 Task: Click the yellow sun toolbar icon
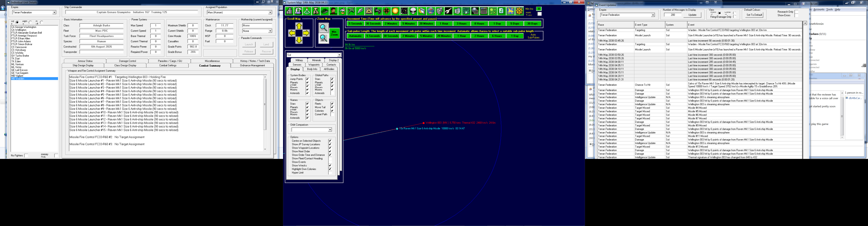pyautogui.click(x=395, y=11)
